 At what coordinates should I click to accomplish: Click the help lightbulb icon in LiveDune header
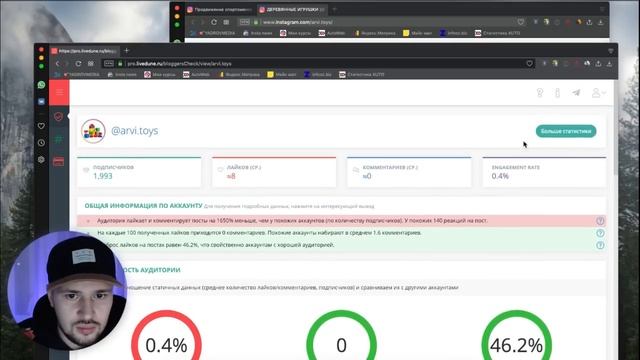point(540,93)
